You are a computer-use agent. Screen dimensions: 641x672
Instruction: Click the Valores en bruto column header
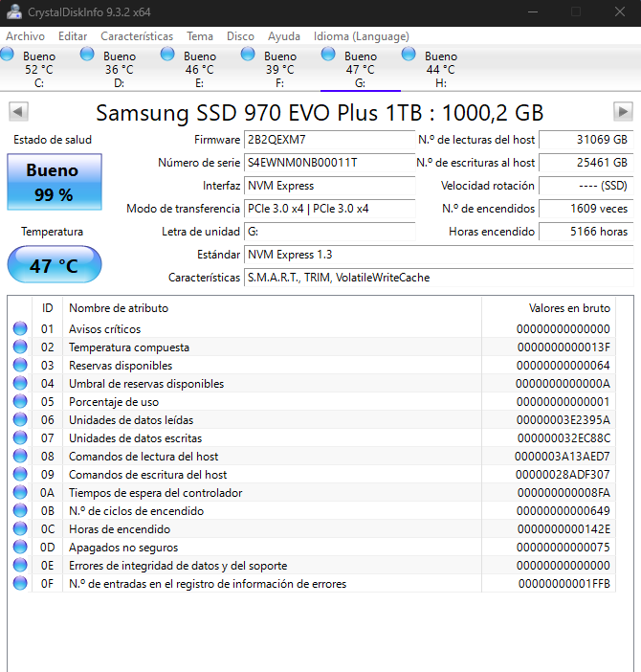click(x=549, y=308)
